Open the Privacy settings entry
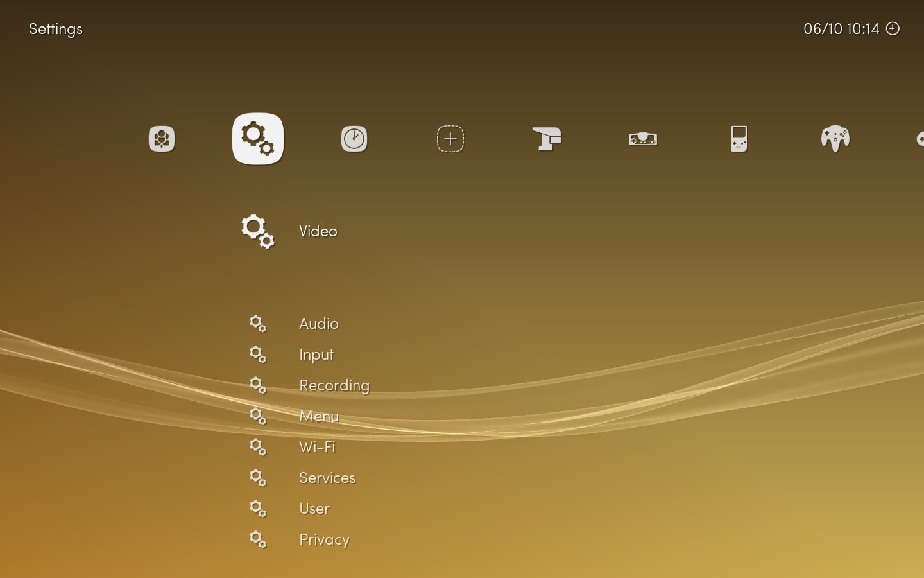The image size is (924, 578). pos(324,539)
